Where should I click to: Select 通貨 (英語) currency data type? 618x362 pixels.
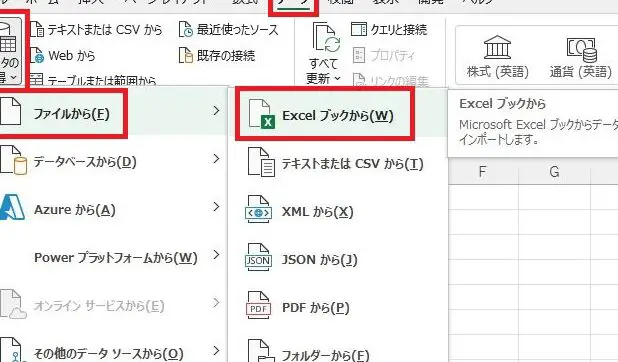tap(581, 56)
